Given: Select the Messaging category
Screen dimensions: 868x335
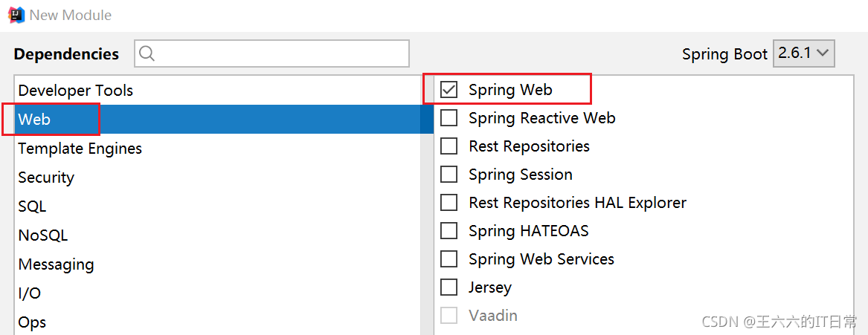Looking at the screenshot, I should pyautogui.click(x=217, y=264).
